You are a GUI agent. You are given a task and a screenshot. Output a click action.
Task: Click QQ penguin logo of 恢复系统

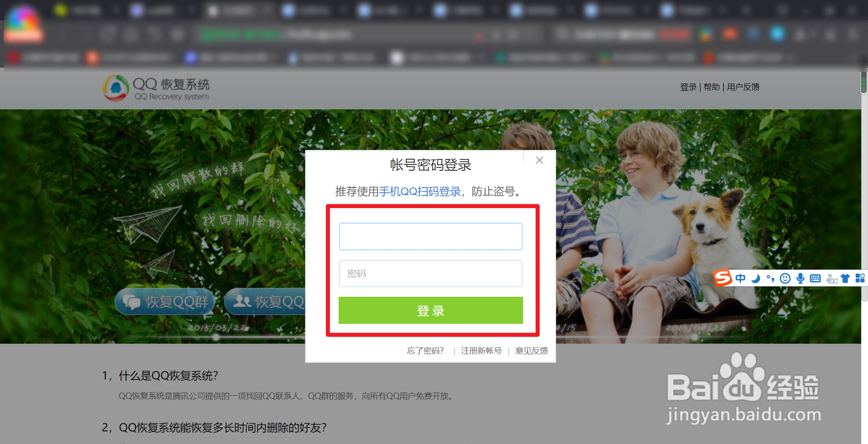point(116,88)
